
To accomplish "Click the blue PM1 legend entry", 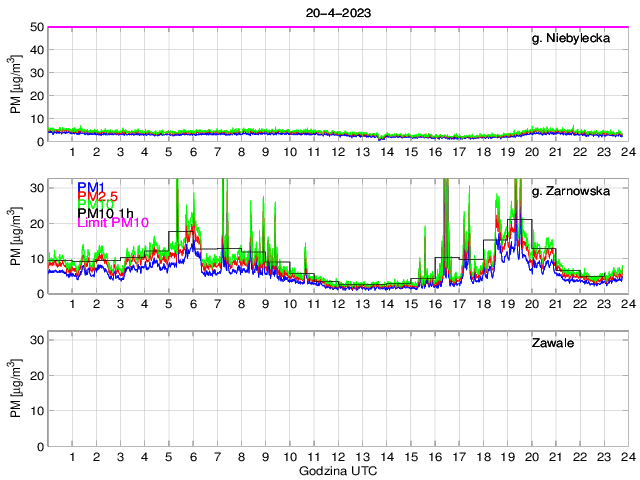I will coord(90,187).
